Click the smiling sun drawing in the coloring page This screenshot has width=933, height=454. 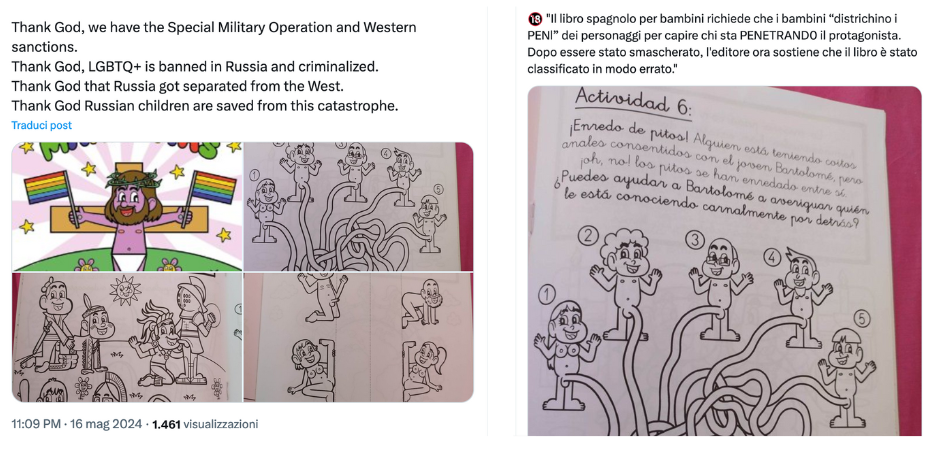point(124,291)
